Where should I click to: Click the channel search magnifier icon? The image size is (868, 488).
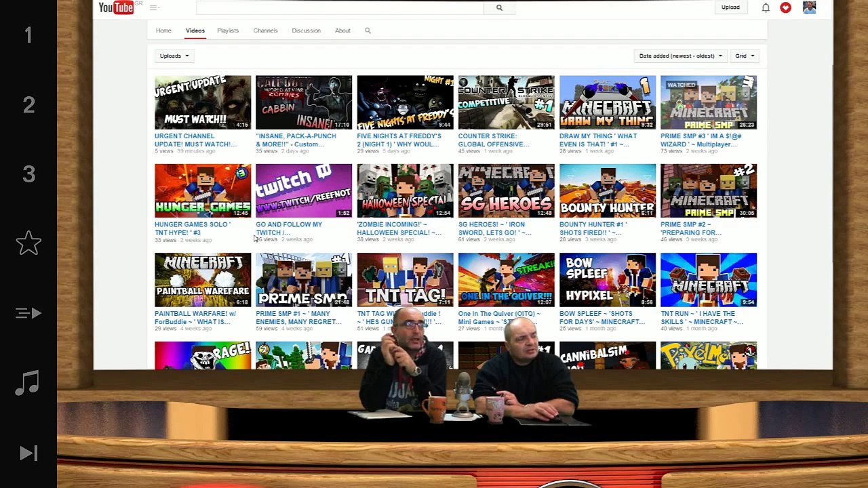[368, 30]
